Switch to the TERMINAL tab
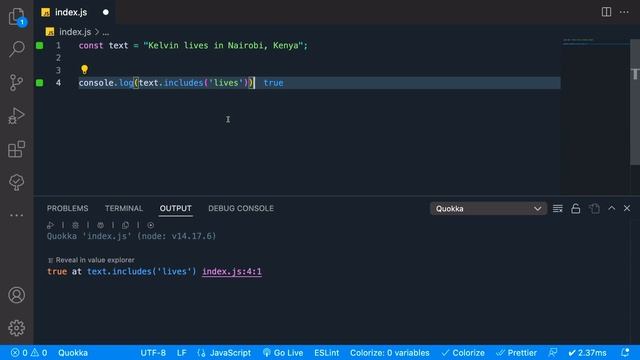The image size is (640, 360). pos(124,208)
